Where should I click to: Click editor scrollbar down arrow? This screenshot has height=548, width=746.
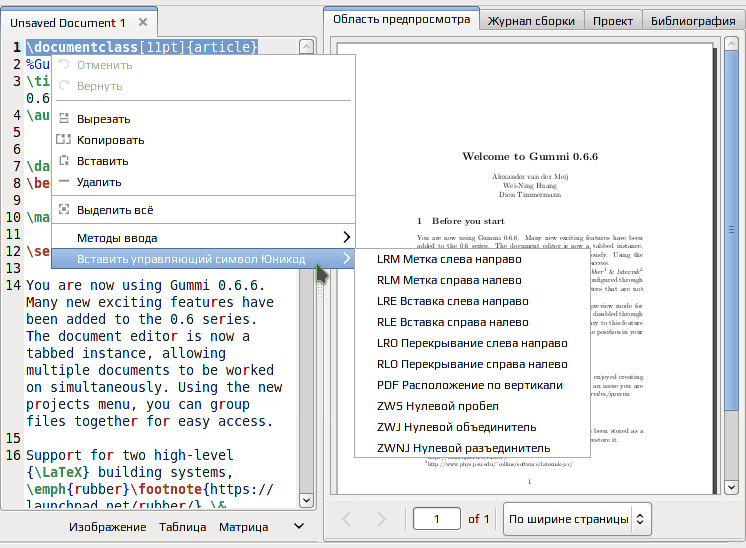[x=306, y=500]
